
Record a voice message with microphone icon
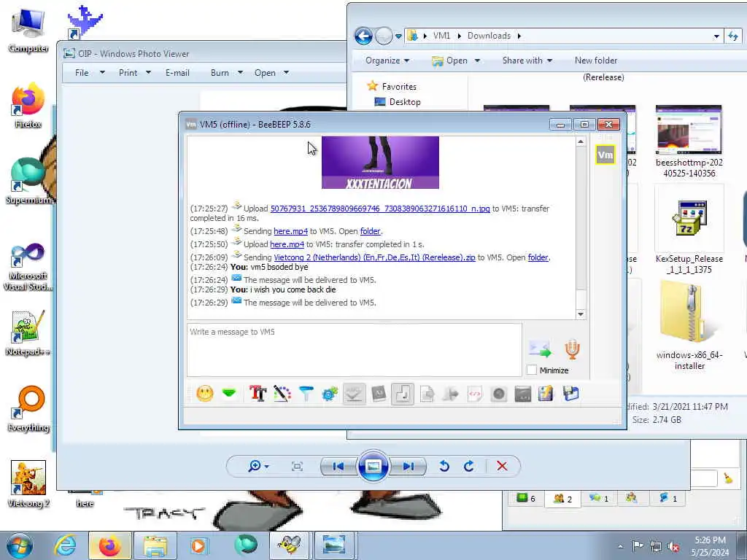[x=572, y=349]
